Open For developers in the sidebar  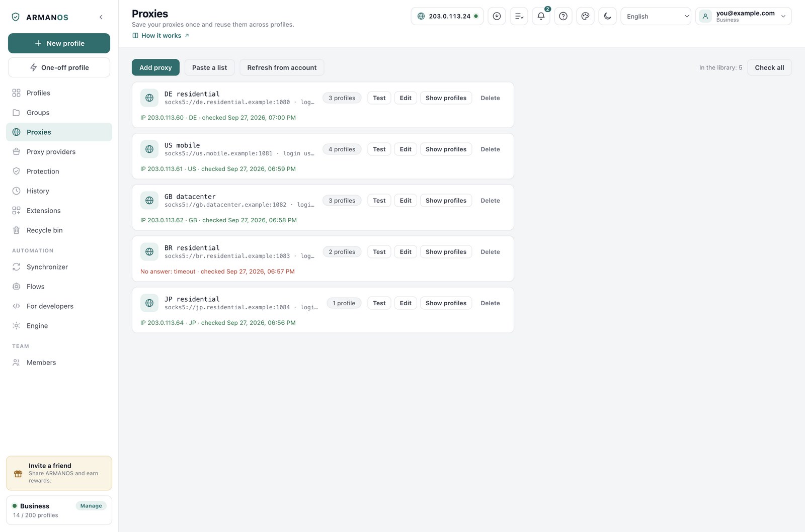click(x=59, y=306)
